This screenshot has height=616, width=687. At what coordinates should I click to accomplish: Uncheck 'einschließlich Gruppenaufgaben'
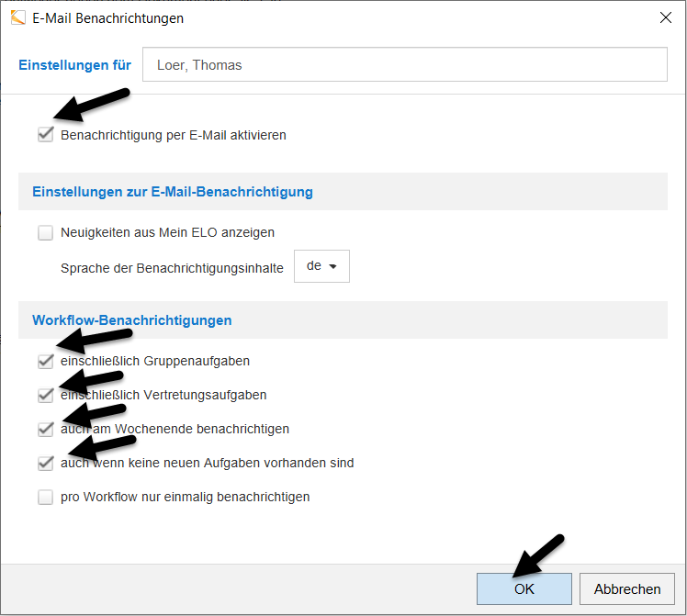[46, 361]
